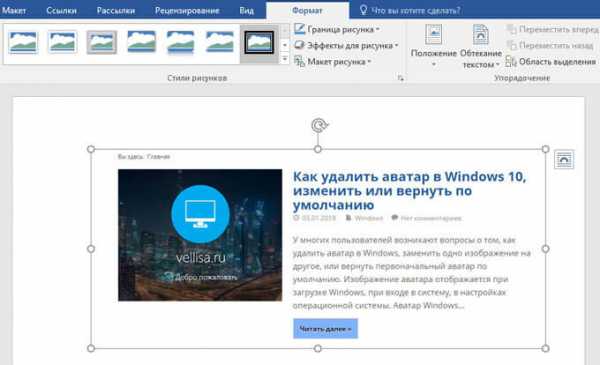Switch to the Рецензирование tab

(187, 11)
